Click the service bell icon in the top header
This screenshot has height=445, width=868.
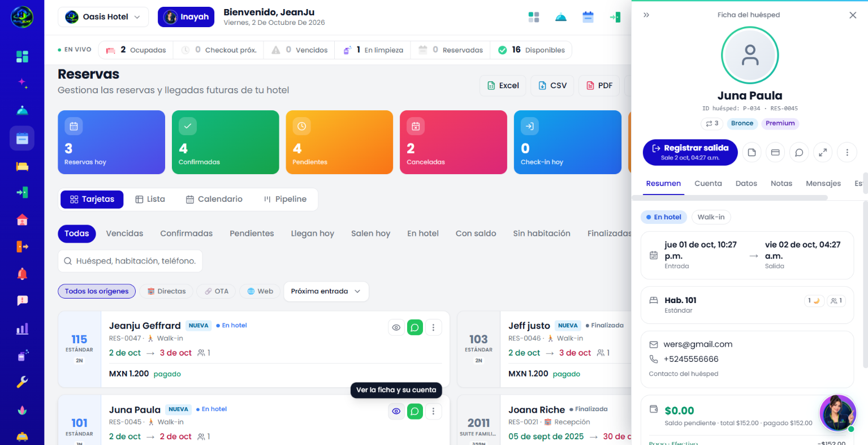coord(561,17)
